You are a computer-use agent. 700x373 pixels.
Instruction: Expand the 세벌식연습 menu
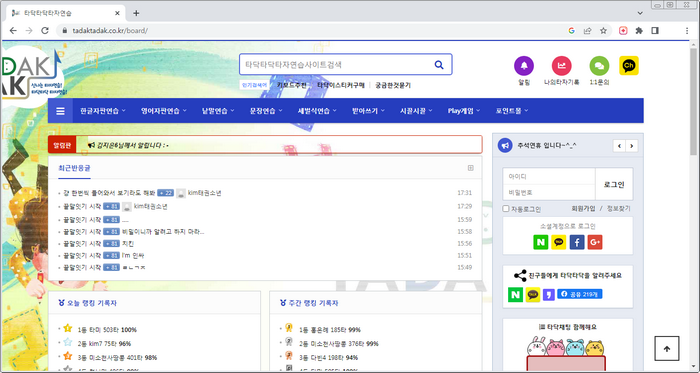pos(317,111)
